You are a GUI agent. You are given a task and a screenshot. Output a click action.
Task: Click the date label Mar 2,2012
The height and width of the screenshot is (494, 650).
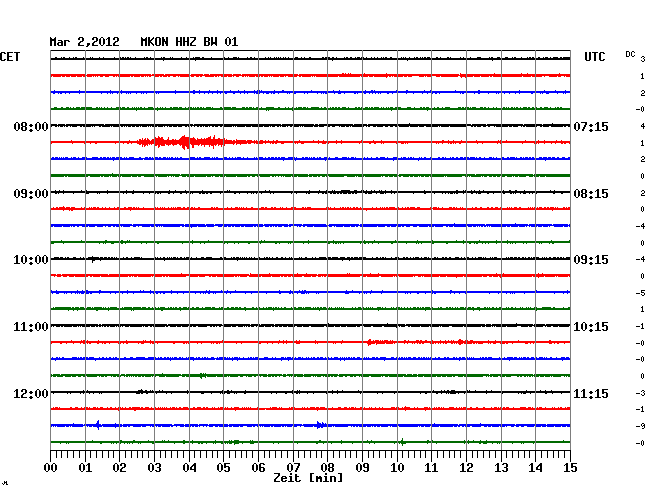pyautogui.click(x=85, y=42)
